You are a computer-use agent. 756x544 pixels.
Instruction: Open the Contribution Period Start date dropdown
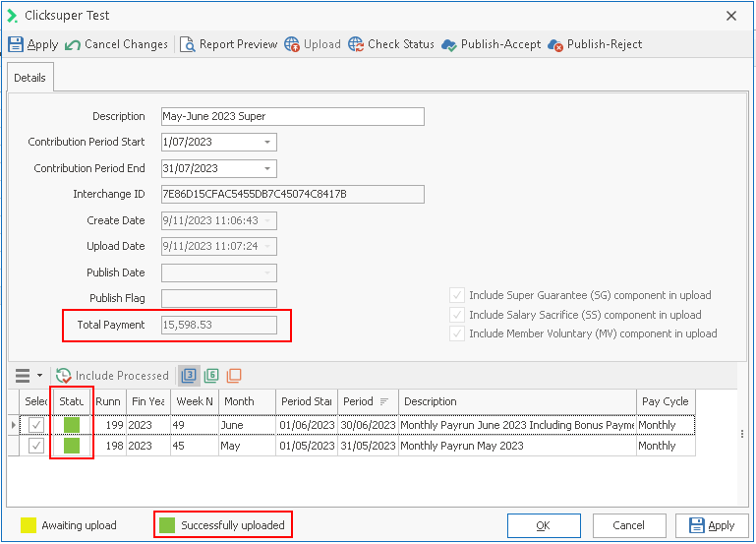(267, 143)
